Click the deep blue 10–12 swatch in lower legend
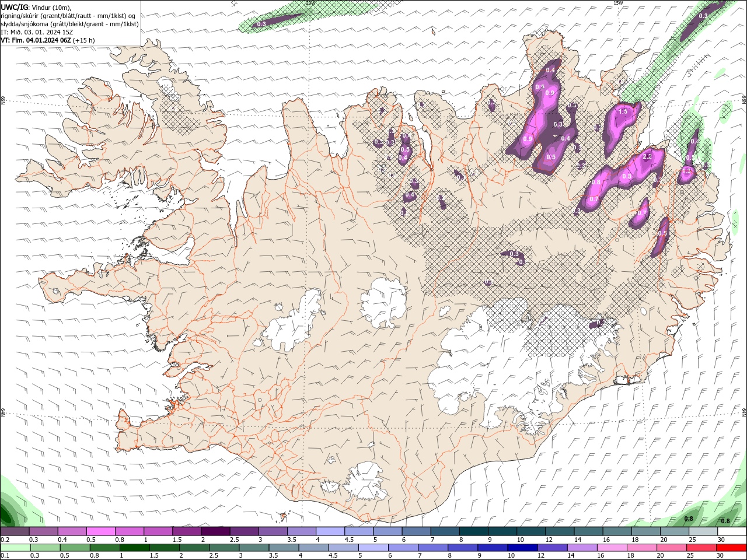The height and width of the screenshot is (560, 747). click(522, 548)
